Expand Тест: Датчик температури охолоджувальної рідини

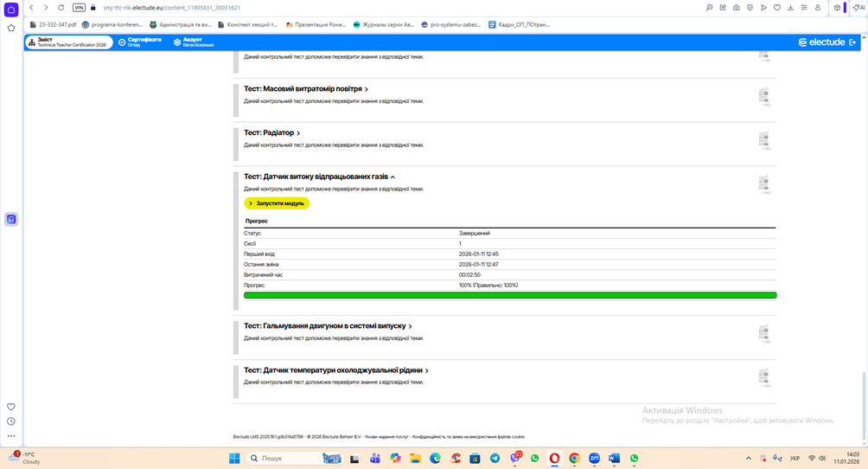[335, 370]
